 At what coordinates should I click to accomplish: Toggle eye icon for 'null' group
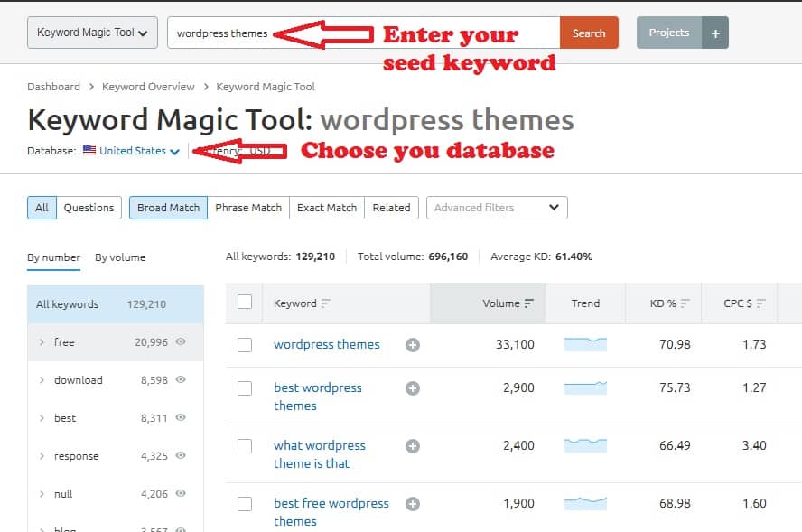click(181, 492)
